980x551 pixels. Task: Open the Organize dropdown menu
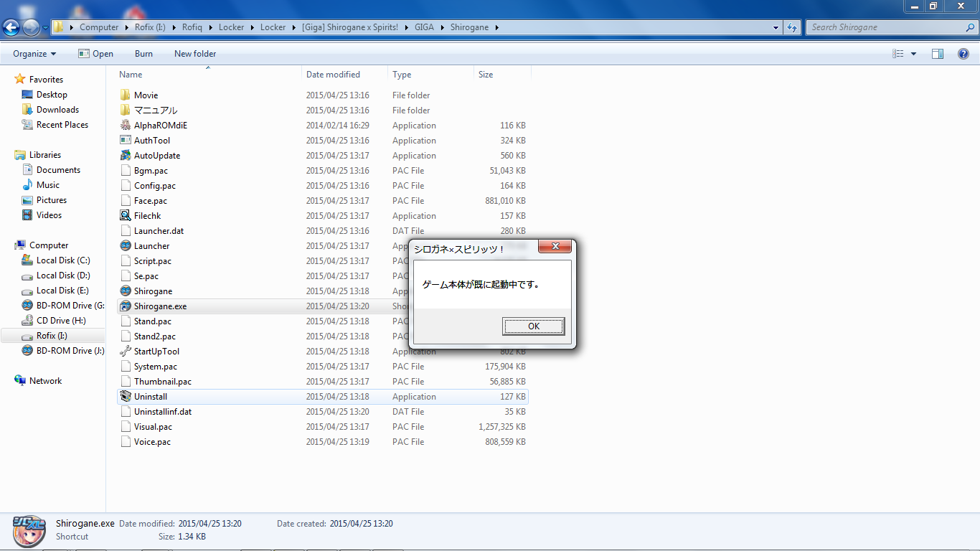(34, 54)
